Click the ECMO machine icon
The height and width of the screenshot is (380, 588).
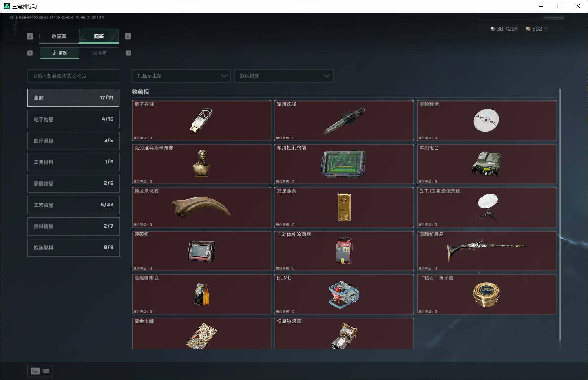click(x=344, y=294)
